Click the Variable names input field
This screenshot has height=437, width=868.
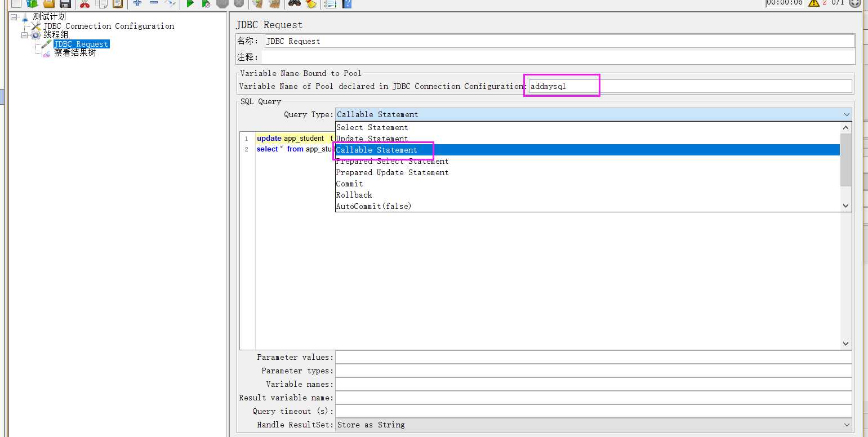pyautogui.click(x=594, y=384)
